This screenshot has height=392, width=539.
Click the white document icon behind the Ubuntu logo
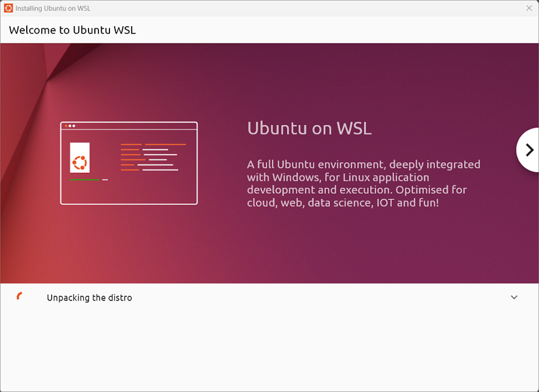(x=80, y=158)
